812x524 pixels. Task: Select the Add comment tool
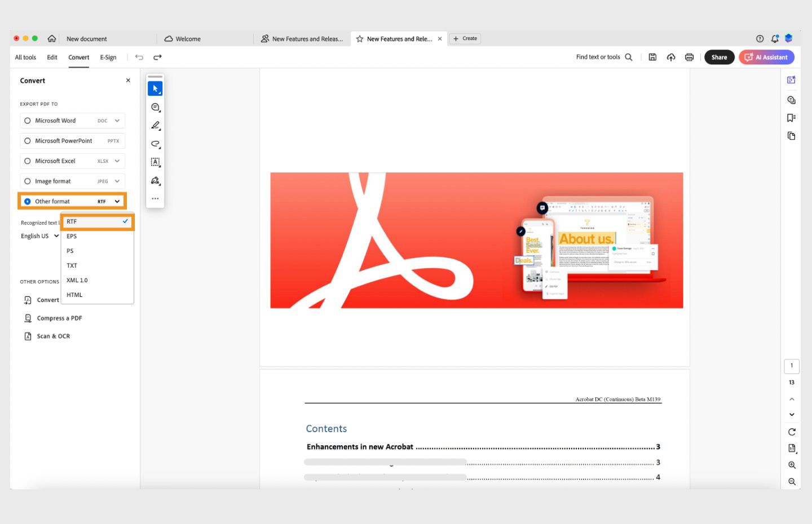point(155,107)
